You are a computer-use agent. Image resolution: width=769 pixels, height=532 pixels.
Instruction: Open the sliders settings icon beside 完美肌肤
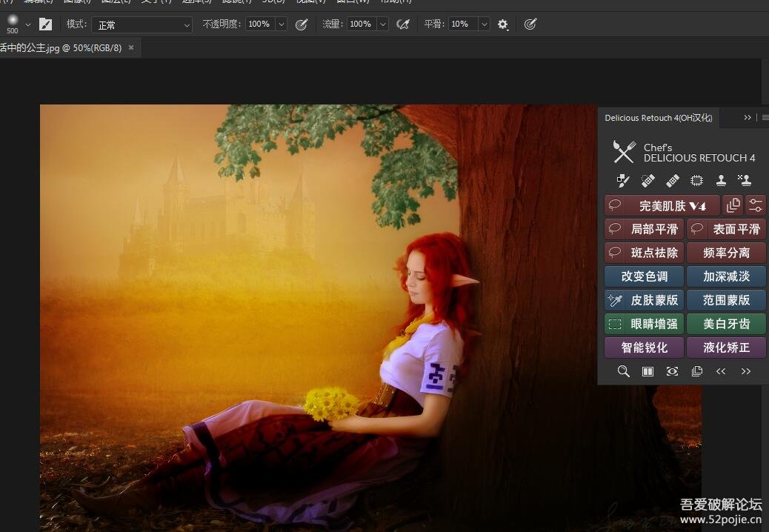[x=756, y=205]
